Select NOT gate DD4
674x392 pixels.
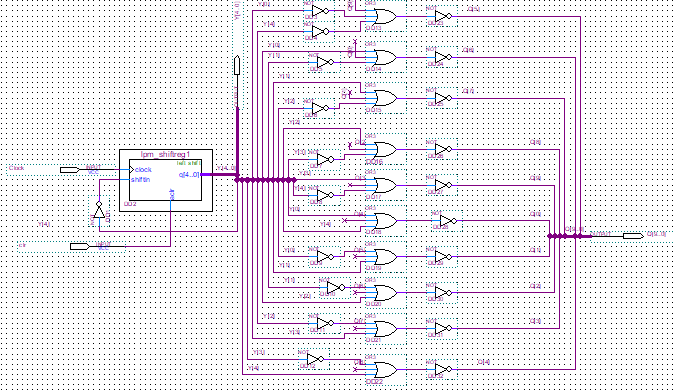320,32
